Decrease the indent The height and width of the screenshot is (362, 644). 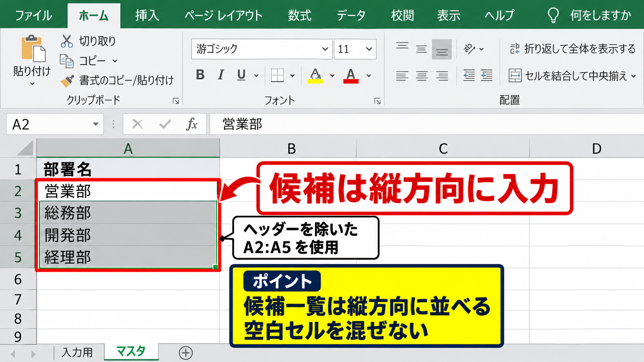point(469,75)
